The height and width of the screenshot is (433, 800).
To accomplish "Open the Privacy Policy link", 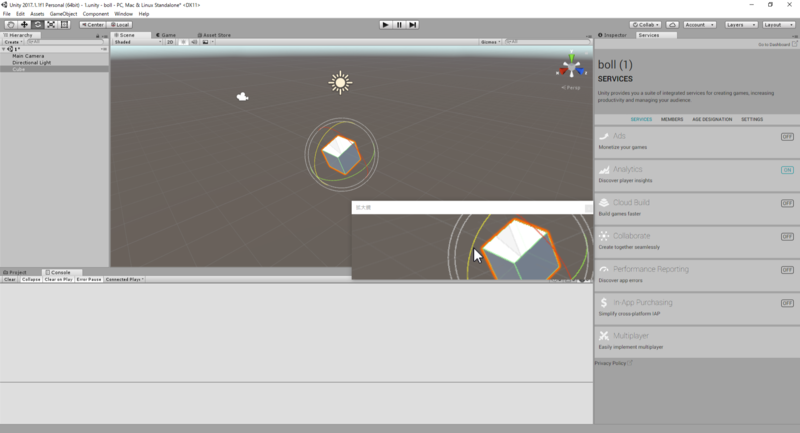I will [613, 363].
